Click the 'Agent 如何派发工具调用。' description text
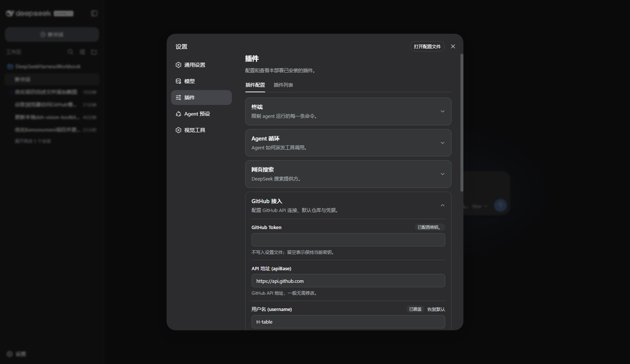The image size is (630, 364). [x=280, y=148]
